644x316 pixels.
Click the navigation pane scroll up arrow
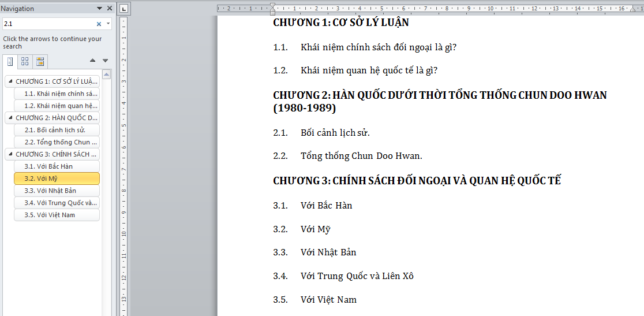pyautogui.click(x=106, y=75)
